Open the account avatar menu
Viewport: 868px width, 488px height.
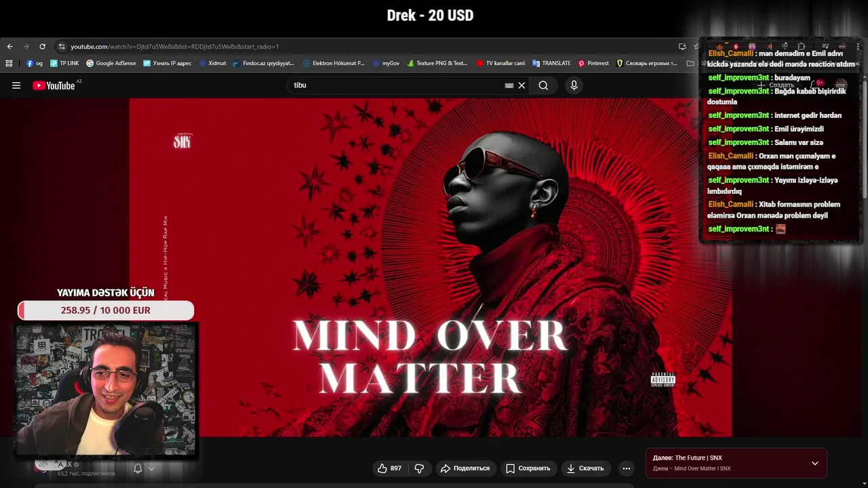coord(842,85)
